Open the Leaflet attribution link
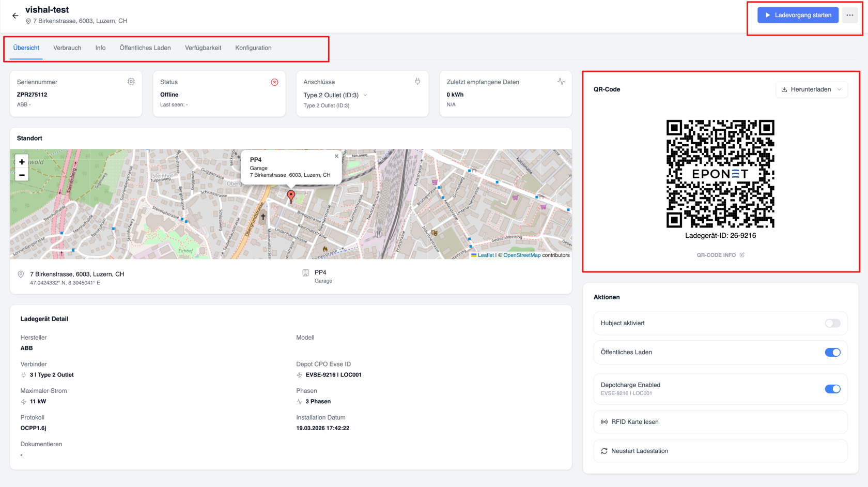868x487 pixels. (x=486, y=255)
